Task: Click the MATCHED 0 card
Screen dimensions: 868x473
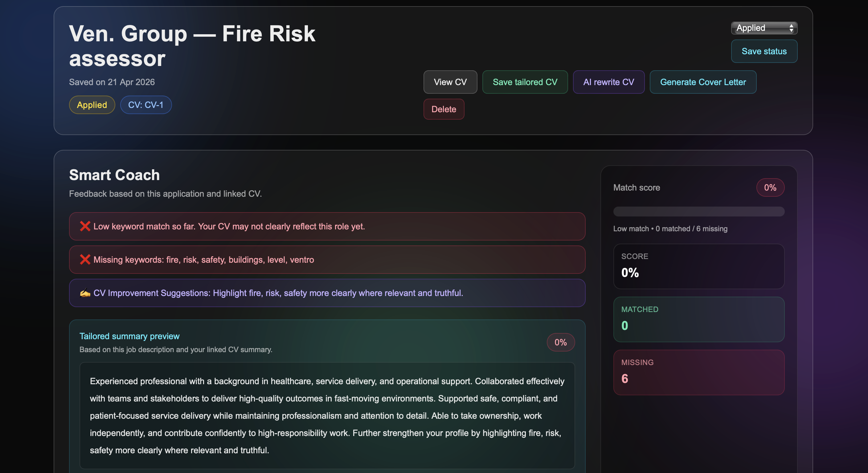Action: tap(699, 319)
